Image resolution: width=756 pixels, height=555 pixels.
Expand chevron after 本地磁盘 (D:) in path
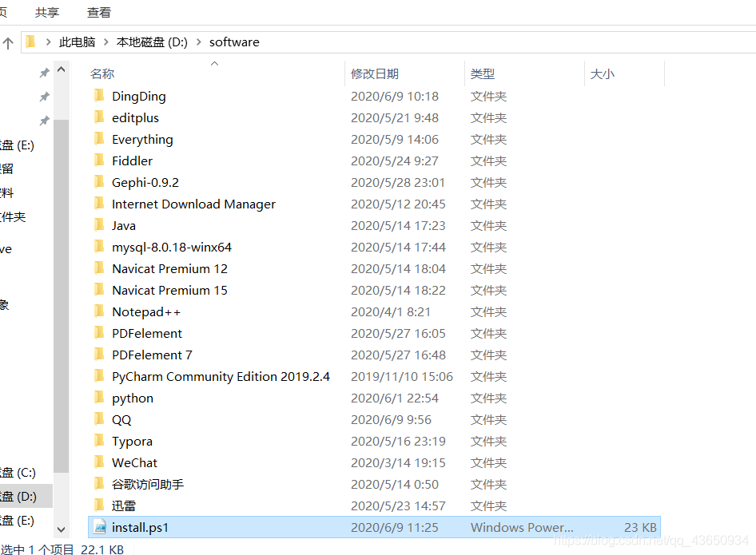point(199,42)
